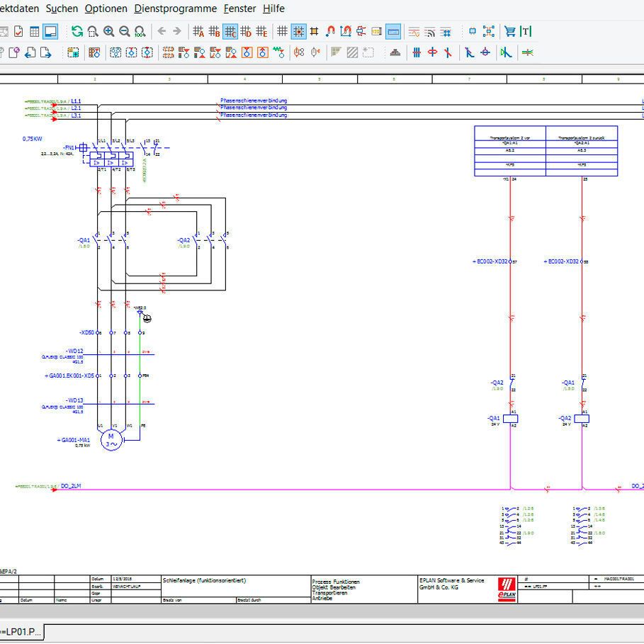Open the Dienstprogramme menu

pos(174,9)
